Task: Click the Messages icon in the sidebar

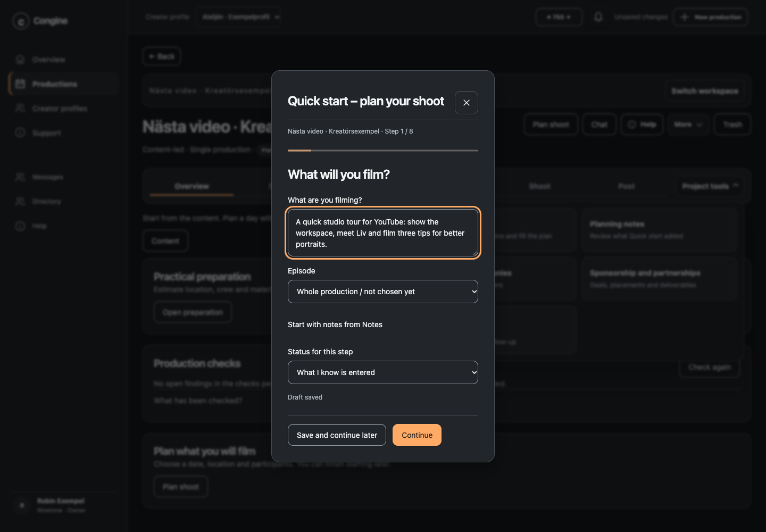Action: coord(20,177)
